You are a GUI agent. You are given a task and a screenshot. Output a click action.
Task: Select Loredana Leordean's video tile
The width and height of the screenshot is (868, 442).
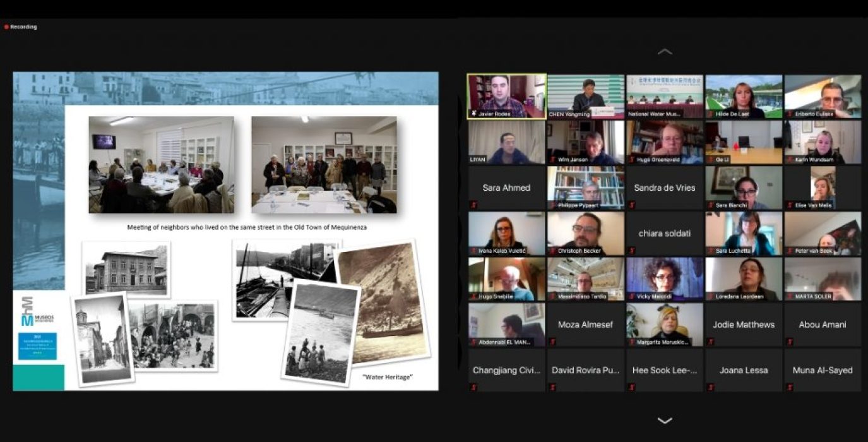pos(744,279)
